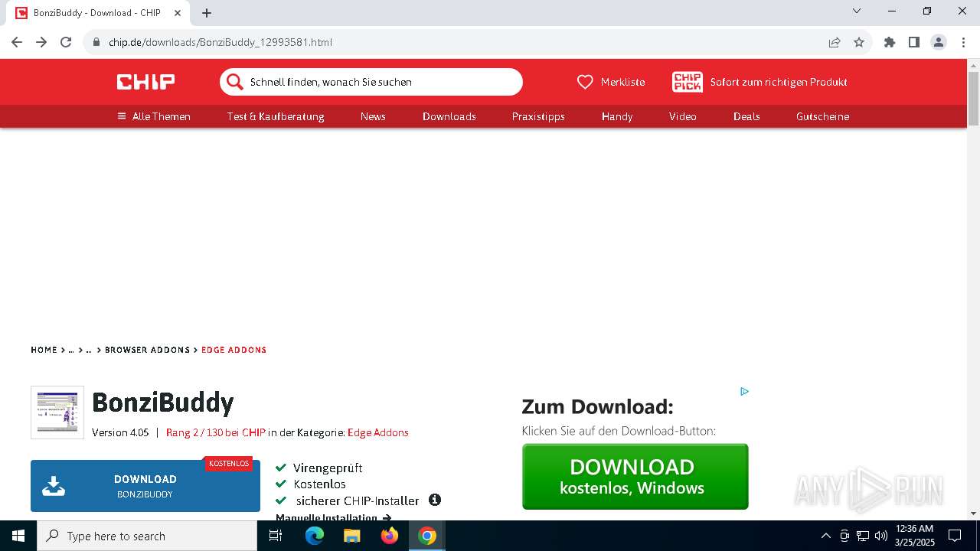Click the browser forward arrow
This screenshot has height=551, width=980.
coord(41,42)
